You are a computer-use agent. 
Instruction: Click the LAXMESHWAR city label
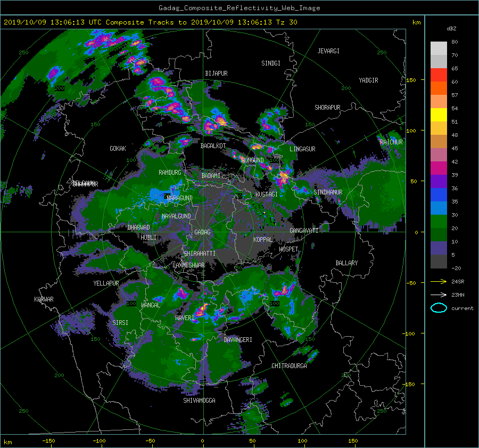(x=188, y=265)
